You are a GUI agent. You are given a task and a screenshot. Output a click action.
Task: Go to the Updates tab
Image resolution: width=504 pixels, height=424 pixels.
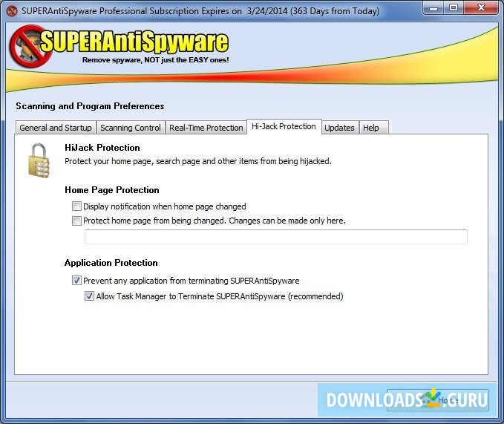pyautogui.click(x=339, y=128)
